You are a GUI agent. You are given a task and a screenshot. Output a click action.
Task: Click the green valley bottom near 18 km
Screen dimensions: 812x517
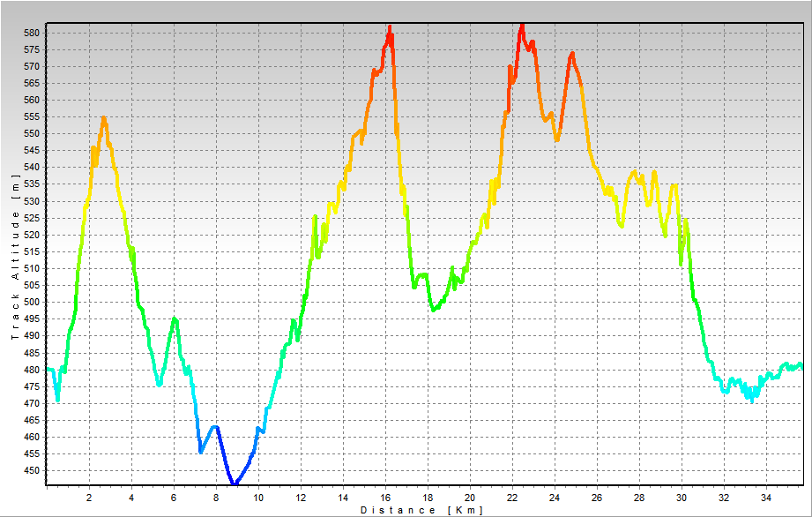point(433,309)
